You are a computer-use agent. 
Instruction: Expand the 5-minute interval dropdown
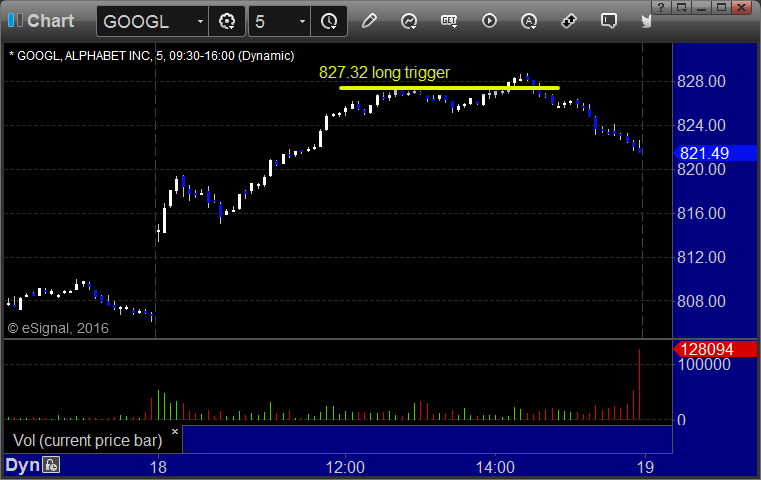point(302,21)
